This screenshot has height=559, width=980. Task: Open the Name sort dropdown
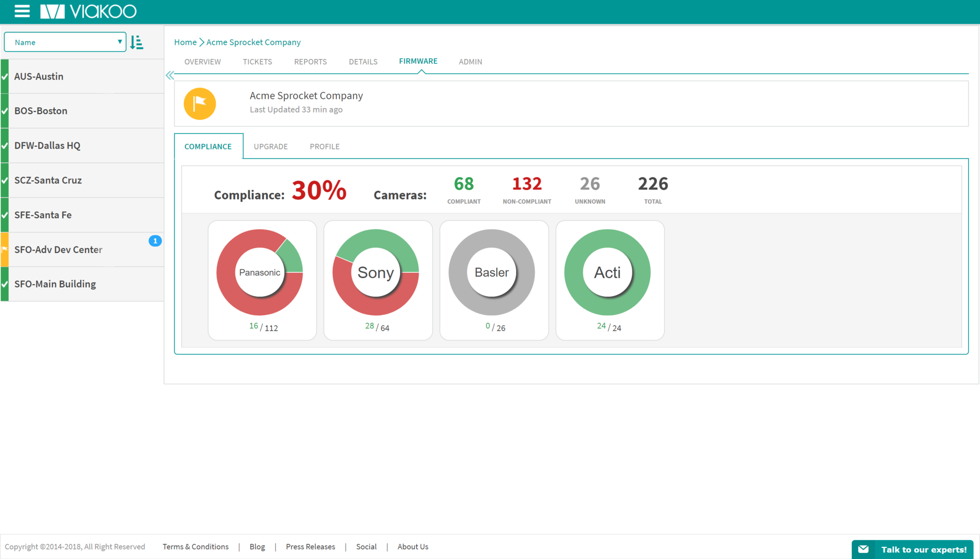tap(65, 42)
